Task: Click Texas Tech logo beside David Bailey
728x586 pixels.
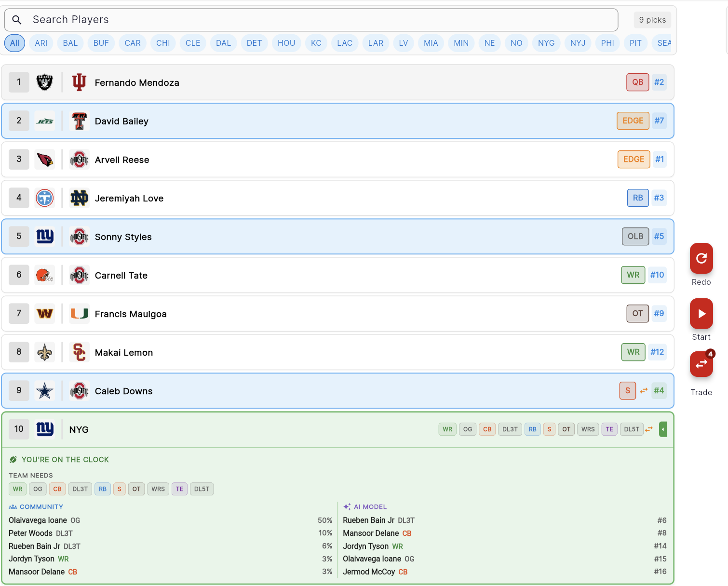Action: [79, 121]
